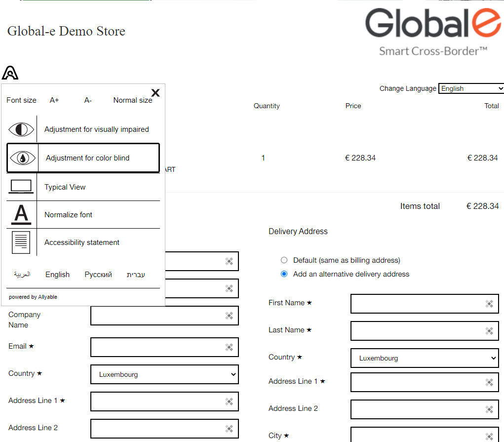Reset to Normal size font

[x=132, y=100]
